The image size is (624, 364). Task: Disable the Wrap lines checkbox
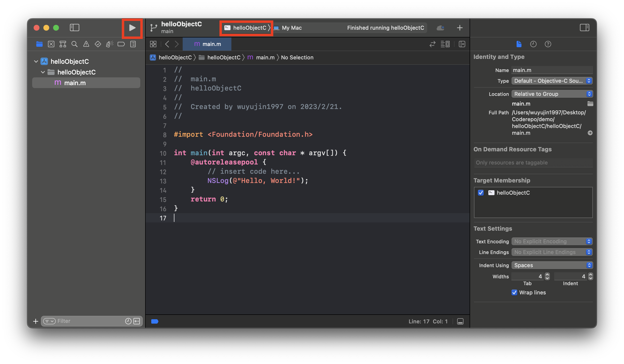(x=514, y=292)
